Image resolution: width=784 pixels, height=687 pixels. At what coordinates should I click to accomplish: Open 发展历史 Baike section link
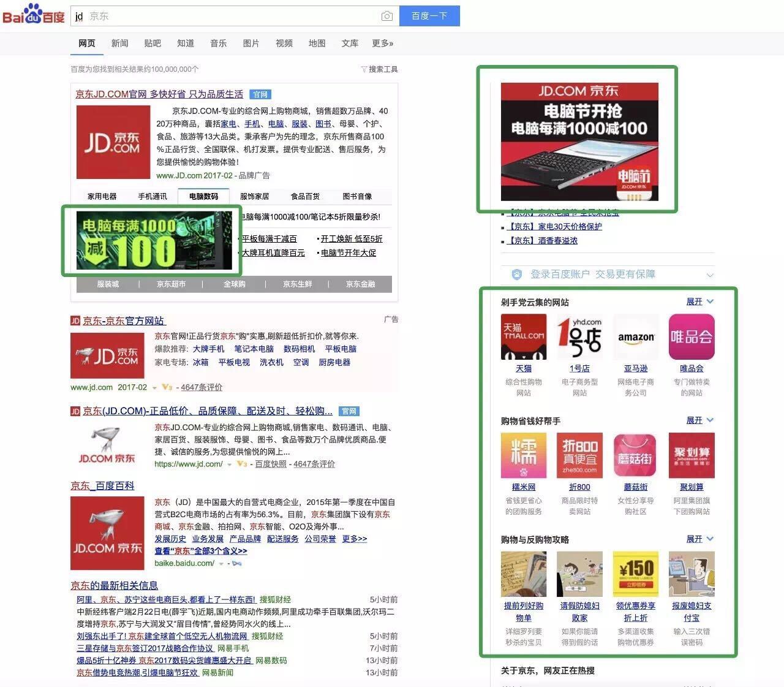[170, 539]
